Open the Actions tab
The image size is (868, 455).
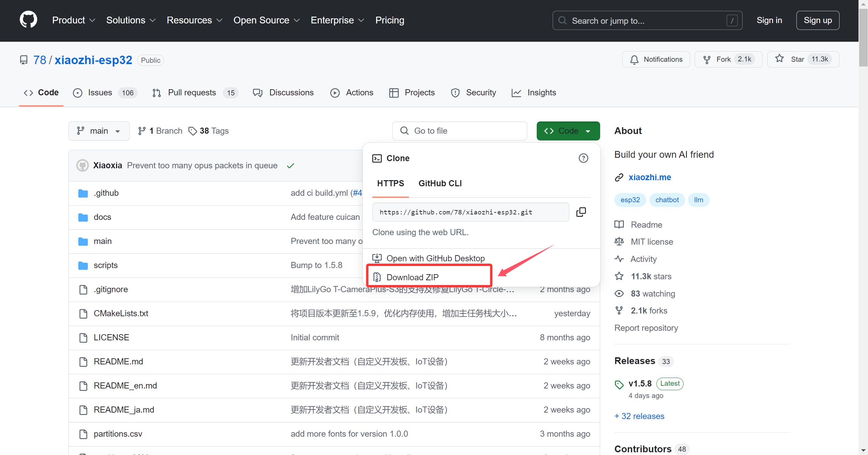tap(352, 93)
